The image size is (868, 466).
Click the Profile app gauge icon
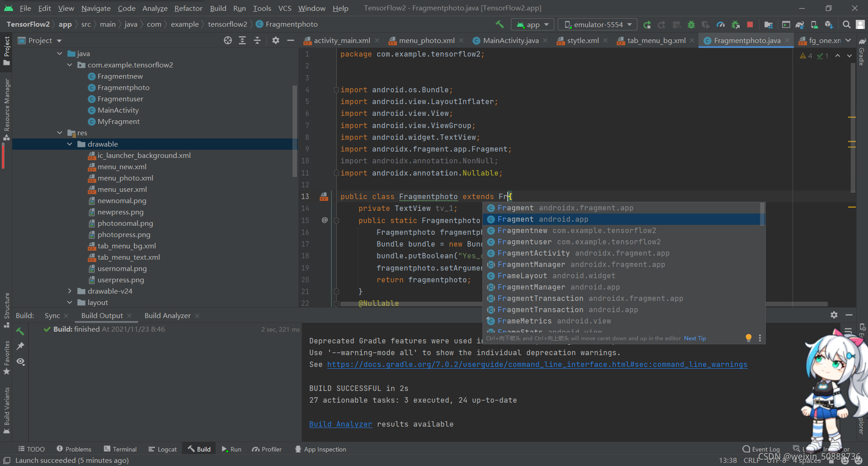coord(721,24)
